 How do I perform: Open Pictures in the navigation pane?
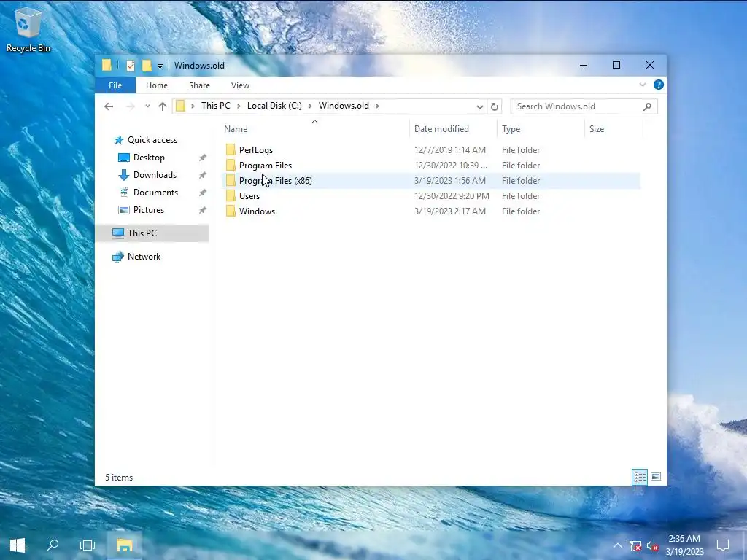149,210
